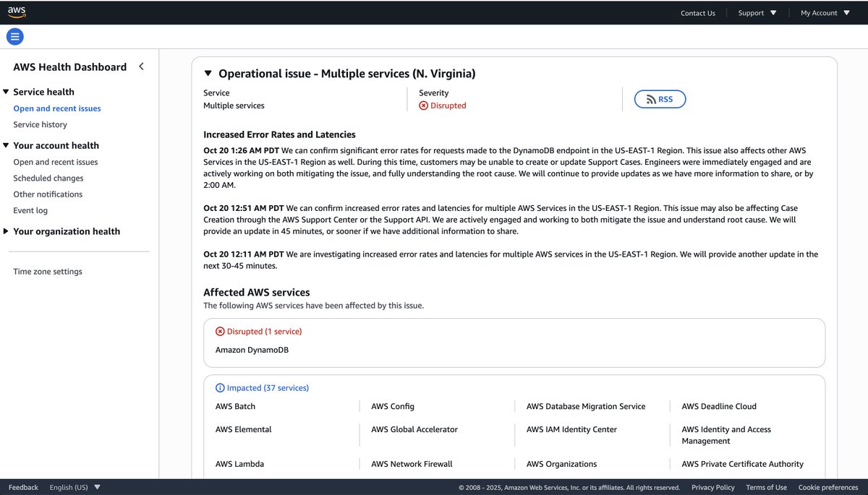The height and width of the screenshot is (495, 868).
Task: Click AWS Config service
Action: point(393,406)
